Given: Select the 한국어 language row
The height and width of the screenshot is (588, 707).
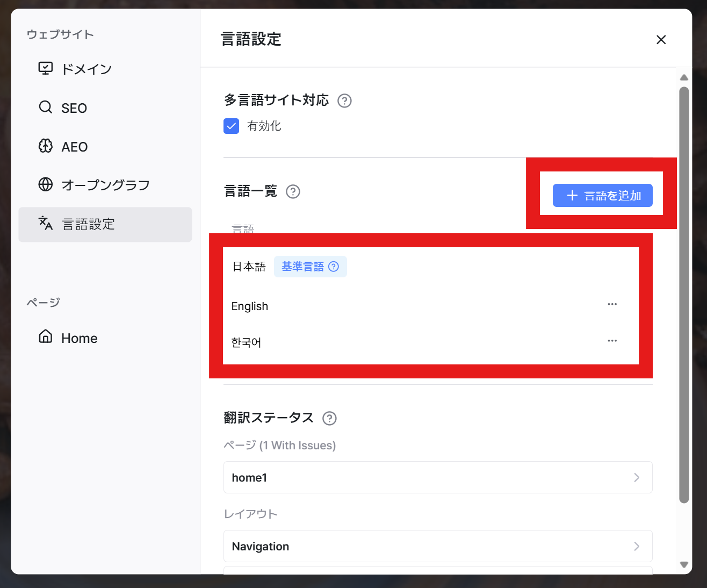Looking at the screenshot, I should 431,342.
